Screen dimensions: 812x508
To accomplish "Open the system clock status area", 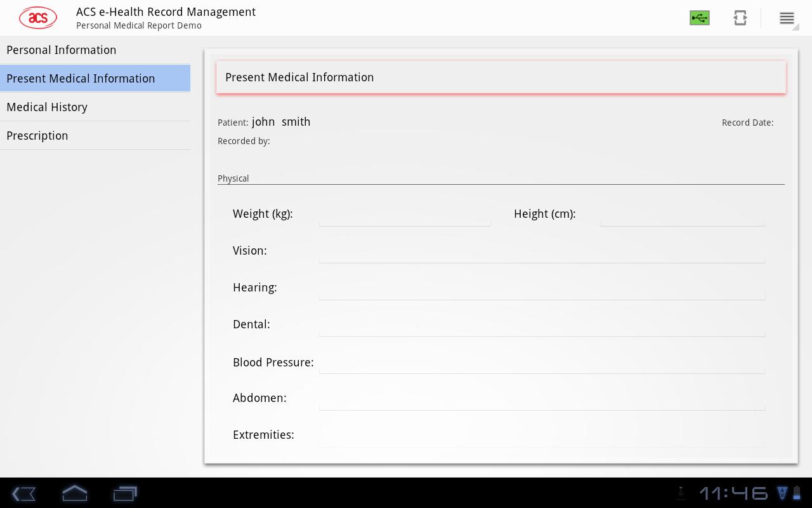I will 733,493.
